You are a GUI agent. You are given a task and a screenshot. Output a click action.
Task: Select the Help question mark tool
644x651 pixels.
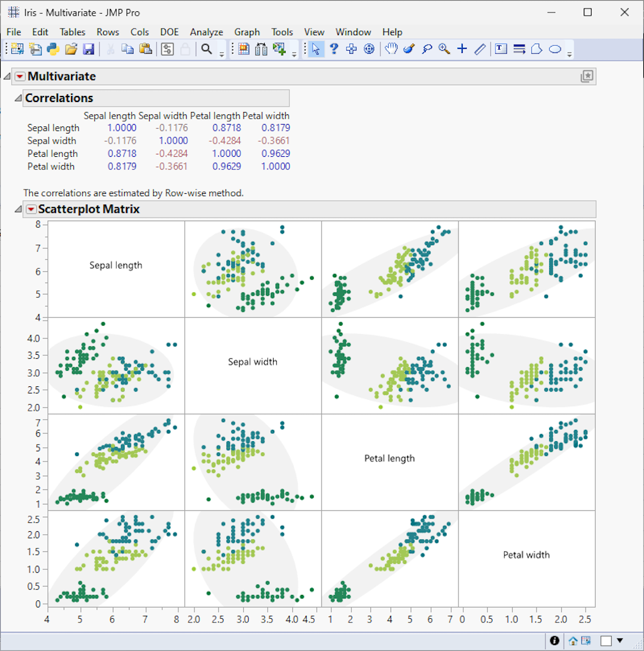point(333,49)
